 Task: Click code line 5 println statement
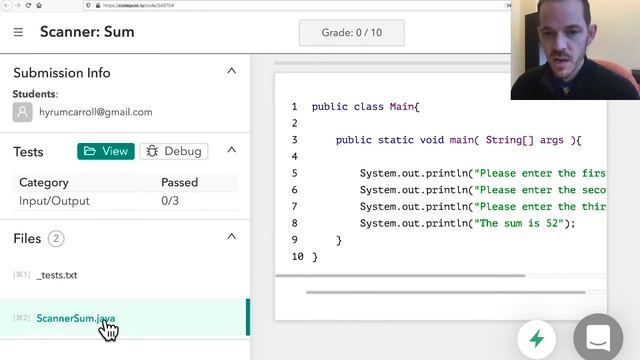(483, 173)
